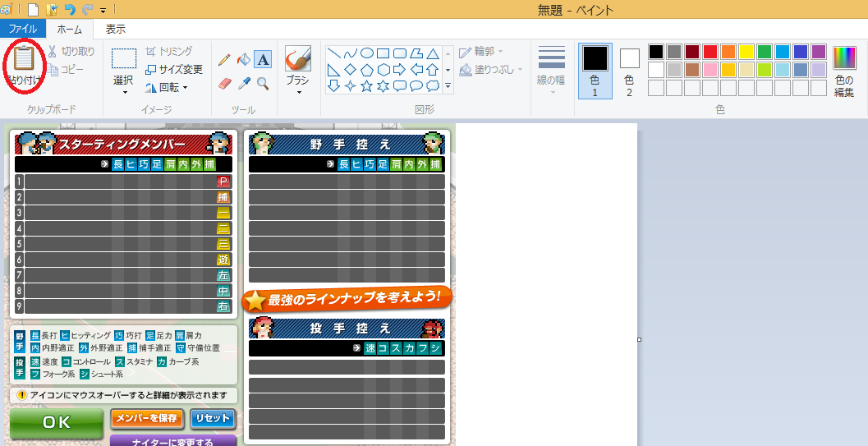The image size is (868, 446).
Task: Choose the Curve shape
Action: tap(350, 53)
